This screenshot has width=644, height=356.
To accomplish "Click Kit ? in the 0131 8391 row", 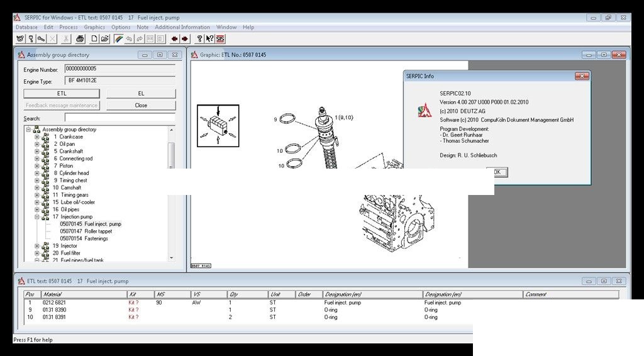I will click(x=133, y=317).
